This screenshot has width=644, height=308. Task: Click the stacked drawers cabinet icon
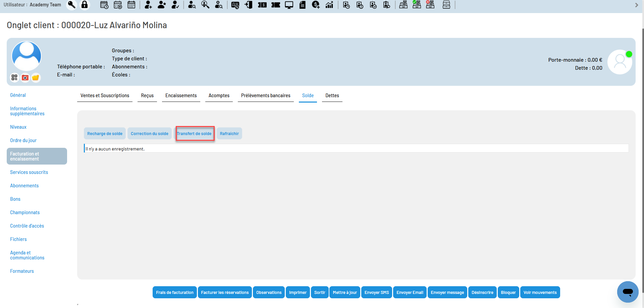(446, 5)
